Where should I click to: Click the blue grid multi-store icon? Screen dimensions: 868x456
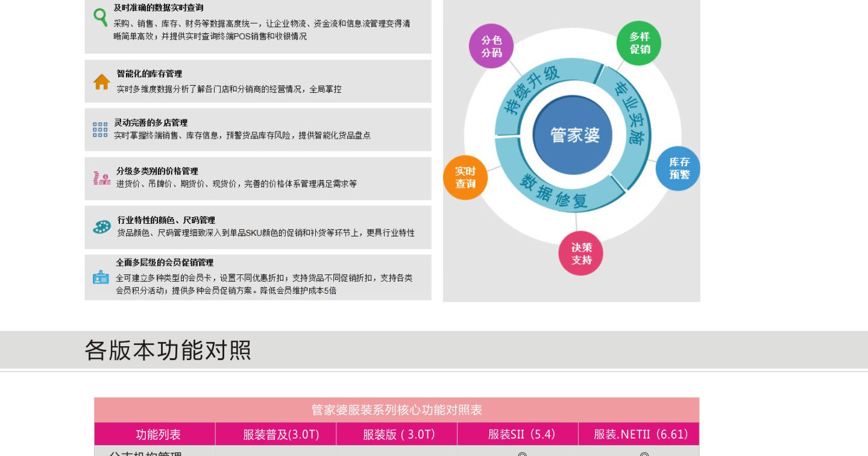[100, 130]
